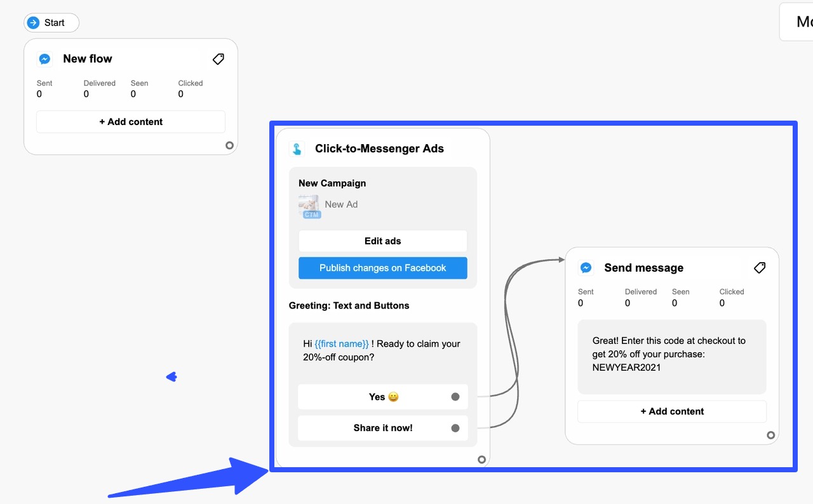This screenshot has height=504, width=813.
Task: Click + Add content on the New flow card
Action: click(130, 121)
